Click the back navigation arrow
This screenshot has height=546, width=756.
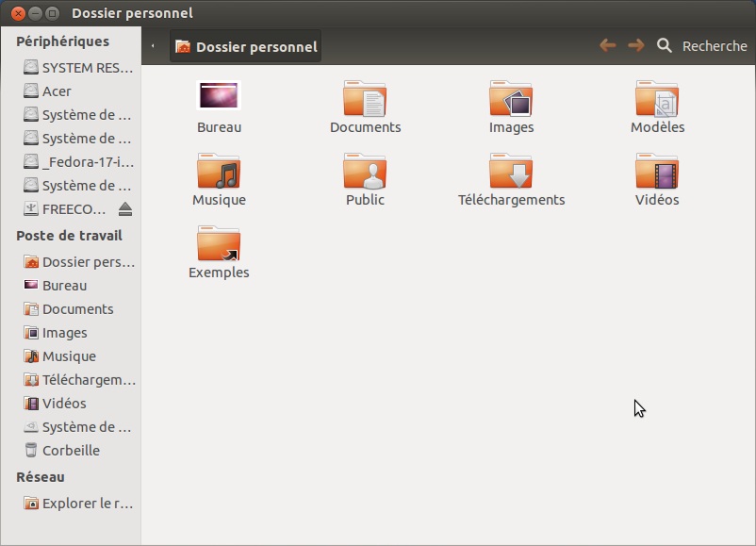coord(607,46)
